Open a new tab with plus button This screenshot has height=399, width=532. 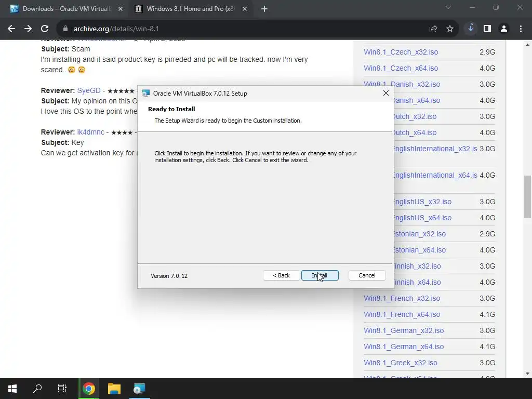pyautogui.click(x=264, y=9)
